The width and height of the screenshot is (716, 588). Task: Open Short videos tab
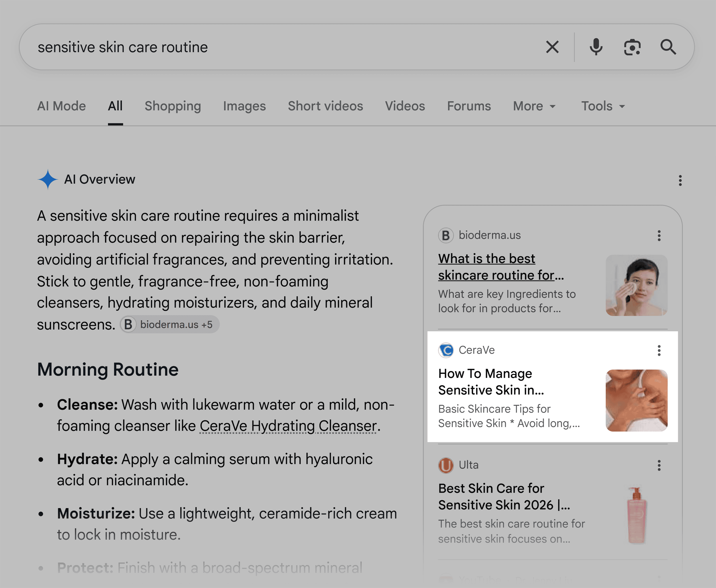pos(325,106)
